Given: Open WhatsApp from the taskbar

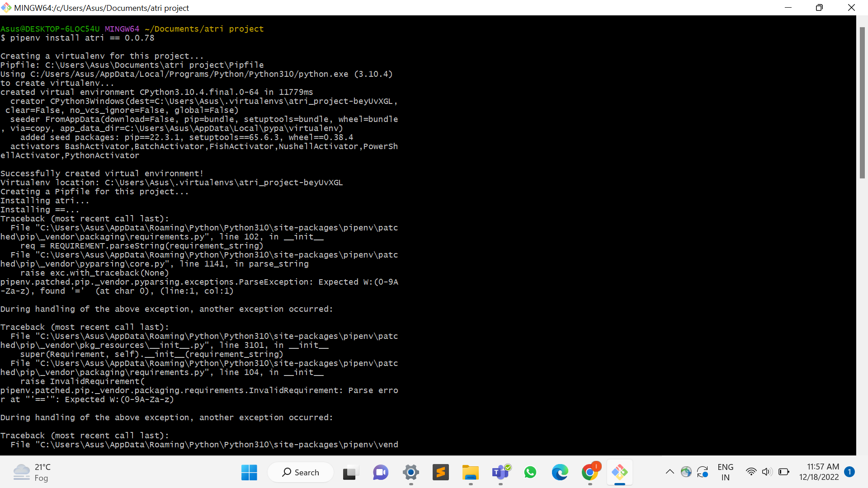Looking at the screenshot, I should point(531,472).
